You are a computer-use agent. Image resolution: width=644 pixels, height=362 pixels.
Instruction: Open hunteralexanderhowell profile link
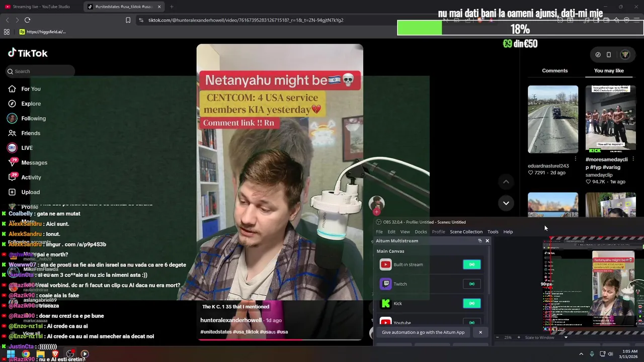coord(231,320)
